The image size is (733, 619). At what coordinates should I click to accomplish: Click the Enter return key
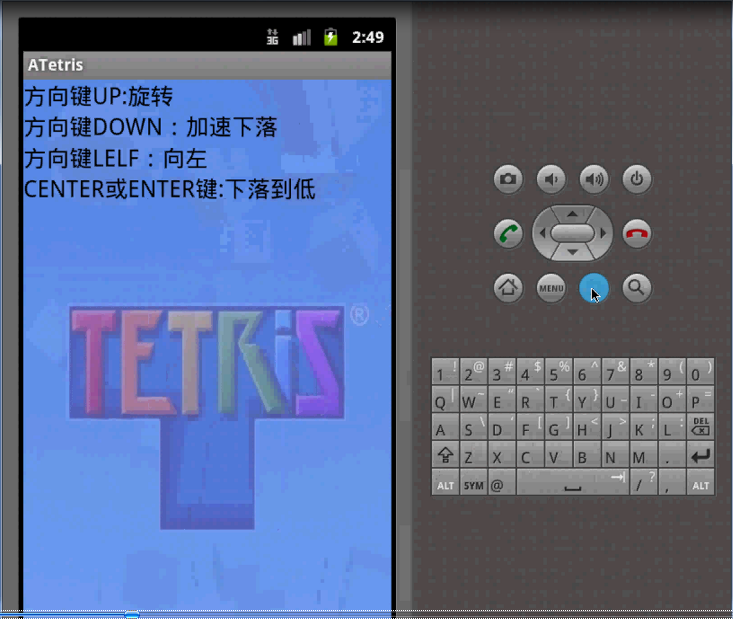tap(700, 454)
